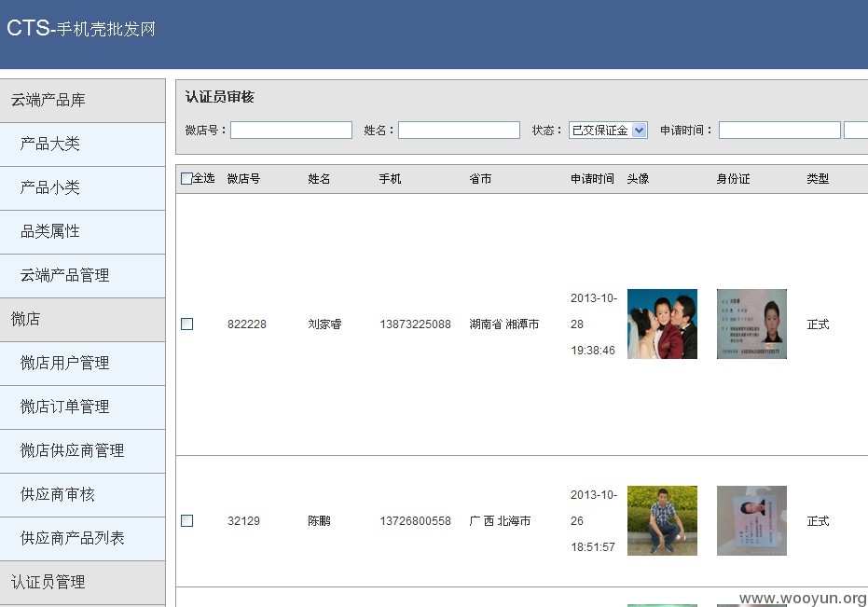The image size is (868, 607).
Task: Click 正式 type in row 822228
Action: (818, 324)
